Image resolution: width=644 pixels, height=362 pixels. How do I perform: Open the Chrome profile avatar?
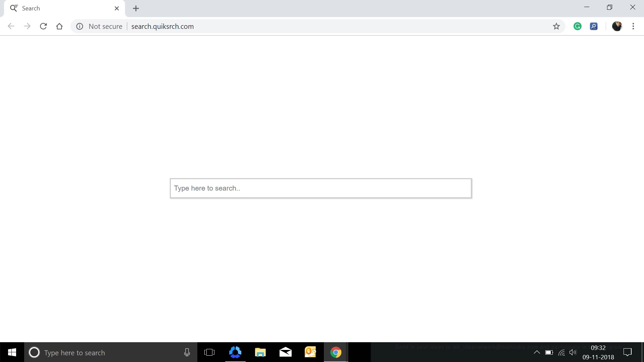[x=617, y=26]
